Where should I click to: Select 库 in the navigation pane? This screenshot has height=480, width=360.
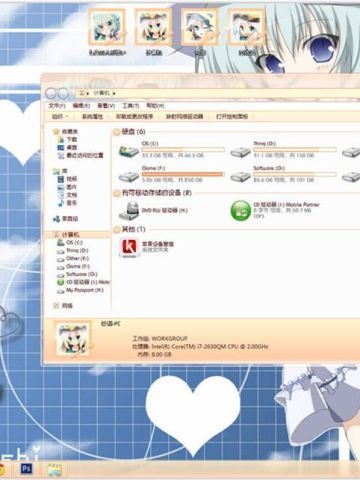coord(60,171)
